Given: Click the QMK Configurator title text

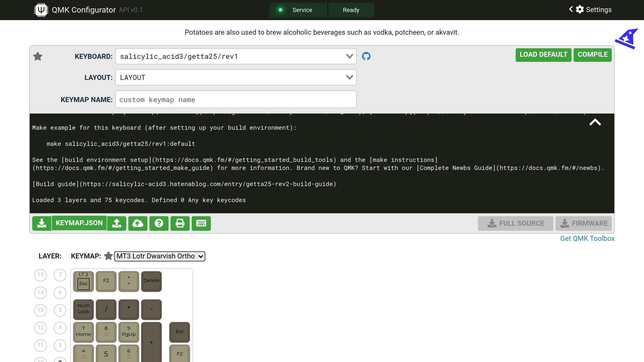Looking at the screenshot, I should click(x=84, y=10).
